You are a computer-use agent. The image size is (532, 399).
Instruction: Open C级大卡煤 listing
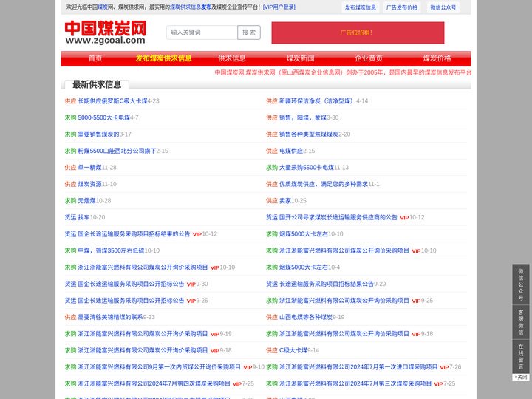tap(293, 350)
